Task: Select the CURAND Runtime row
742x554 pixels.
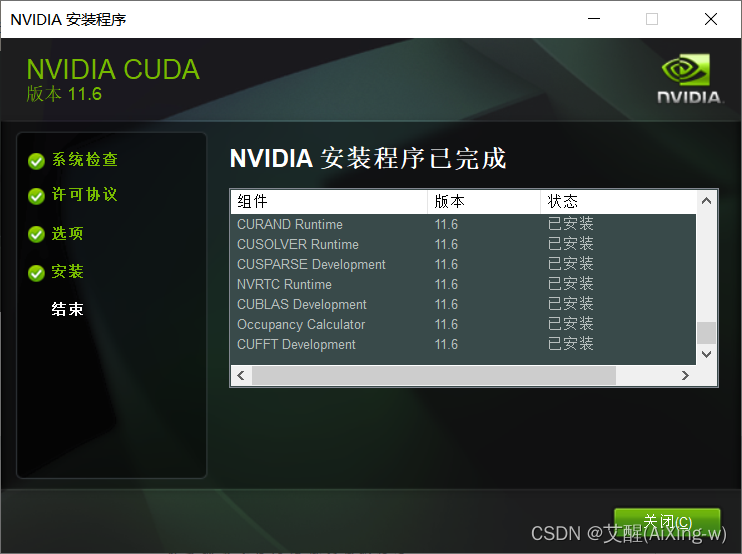Action: pos(463,224)
